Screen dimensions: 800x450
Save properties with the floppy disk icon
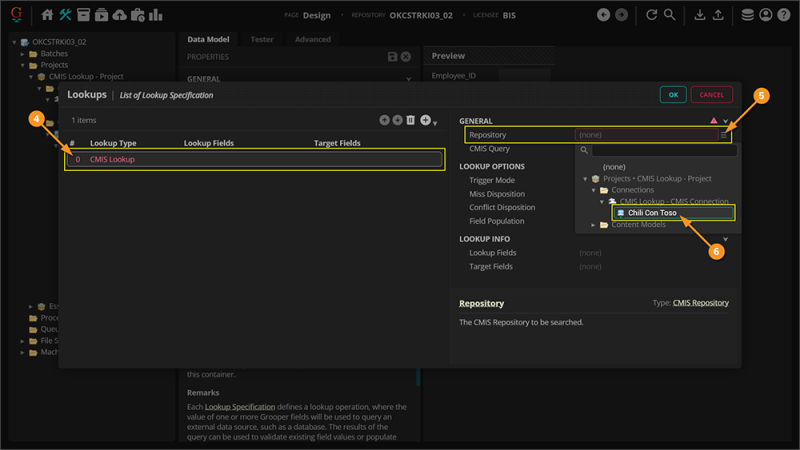click(393, 57)
